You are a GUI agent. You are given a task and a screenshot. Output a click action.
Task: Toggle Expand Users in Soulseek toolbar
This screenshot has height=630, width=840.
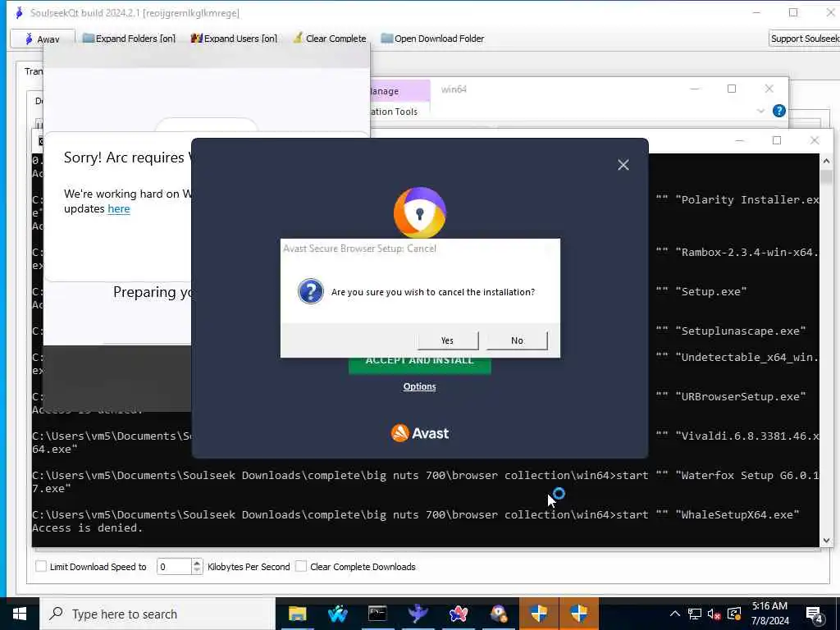pyautogui.click(x=234, y=39)
